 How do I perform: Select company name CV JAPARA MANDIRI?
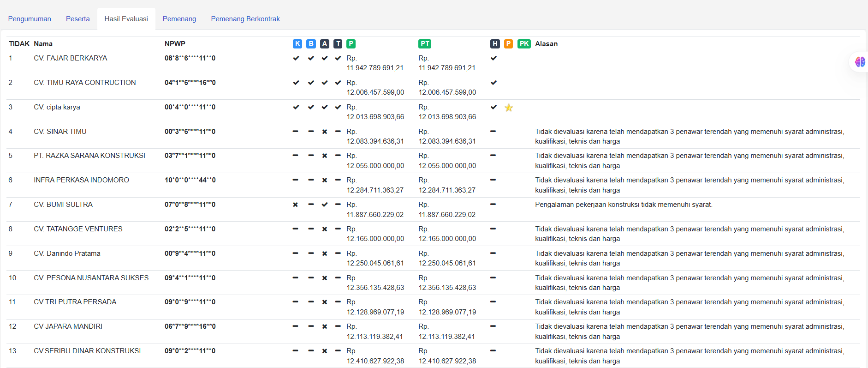click(x=68, y=326)
